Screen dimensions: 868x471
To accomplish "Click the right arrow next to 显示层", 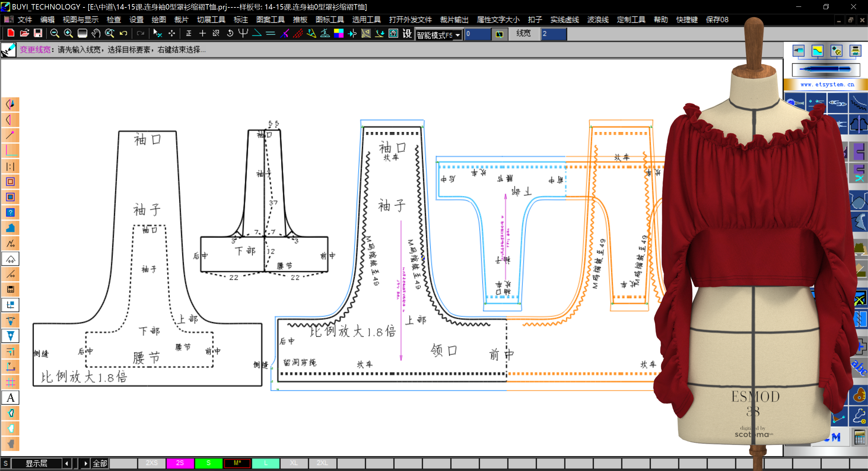I will coord(85,463).
